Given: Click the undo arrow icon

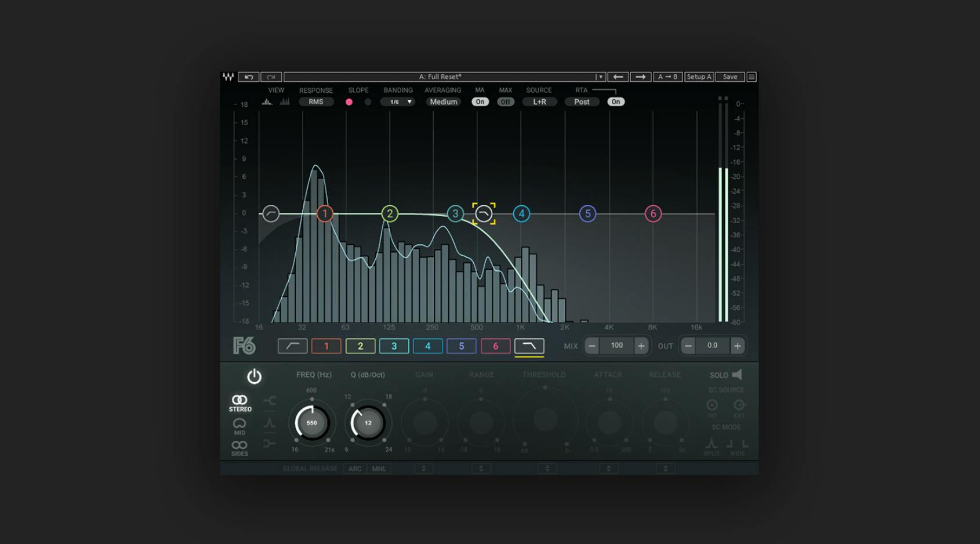Looking at the screenshot, I should (249, 77).
